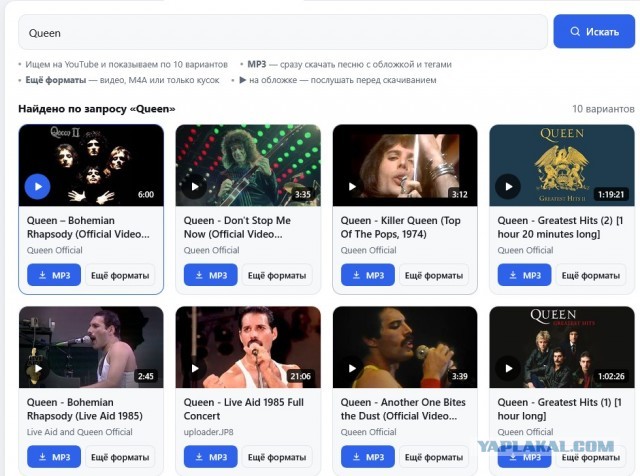Click the 21:06 duration badge
The image size is (640, 476).
click(x=300, y=376)
